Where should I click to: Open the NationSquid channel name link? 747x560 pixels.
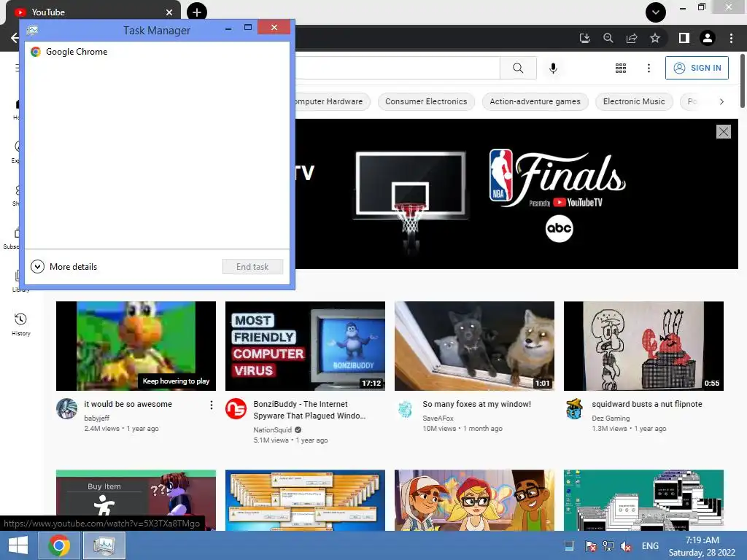click(273, 429)
